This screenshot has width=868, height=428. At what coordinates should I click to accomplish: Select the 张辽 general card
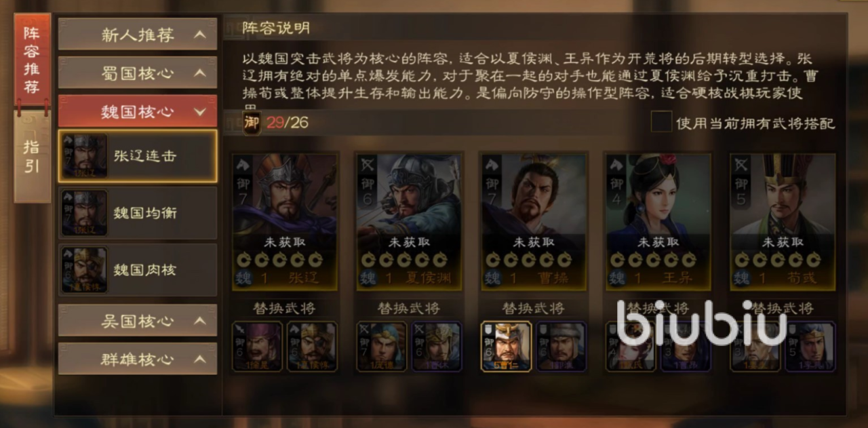coord(285,222)
